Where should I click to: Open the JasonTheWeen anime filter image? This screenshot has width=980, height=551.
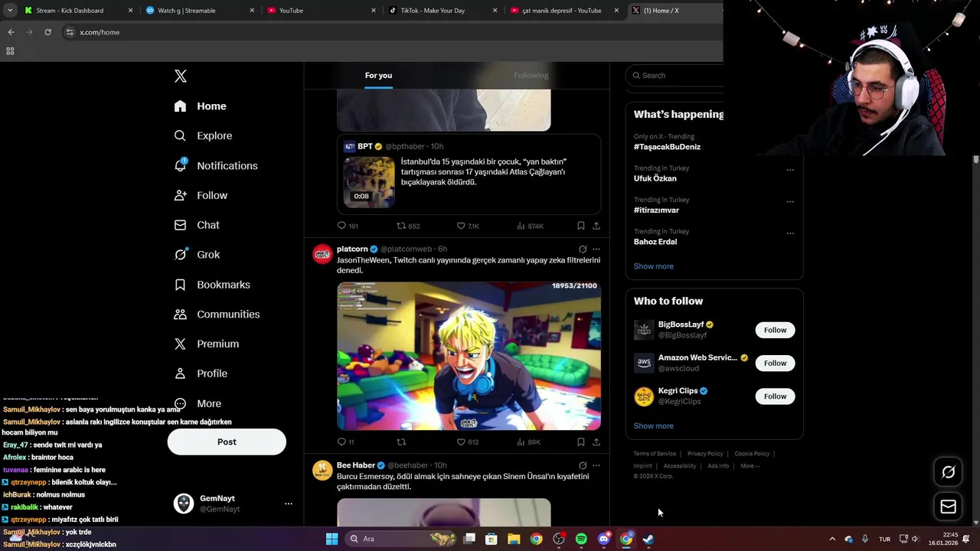(469, 356)
